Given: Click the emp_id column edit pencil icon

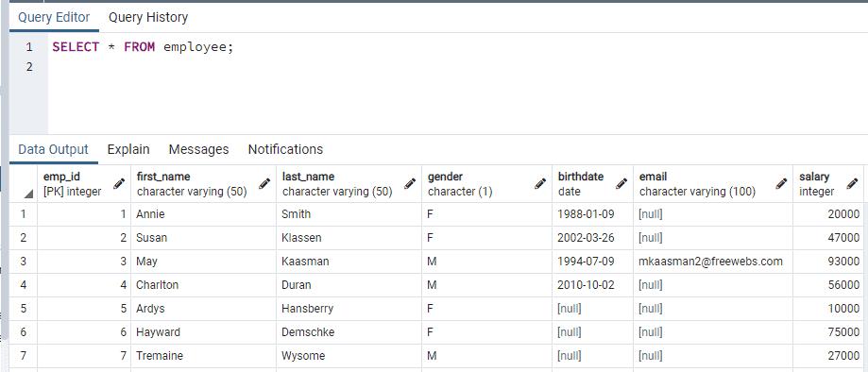Looking at the screenshot, I should click(118, 184).
